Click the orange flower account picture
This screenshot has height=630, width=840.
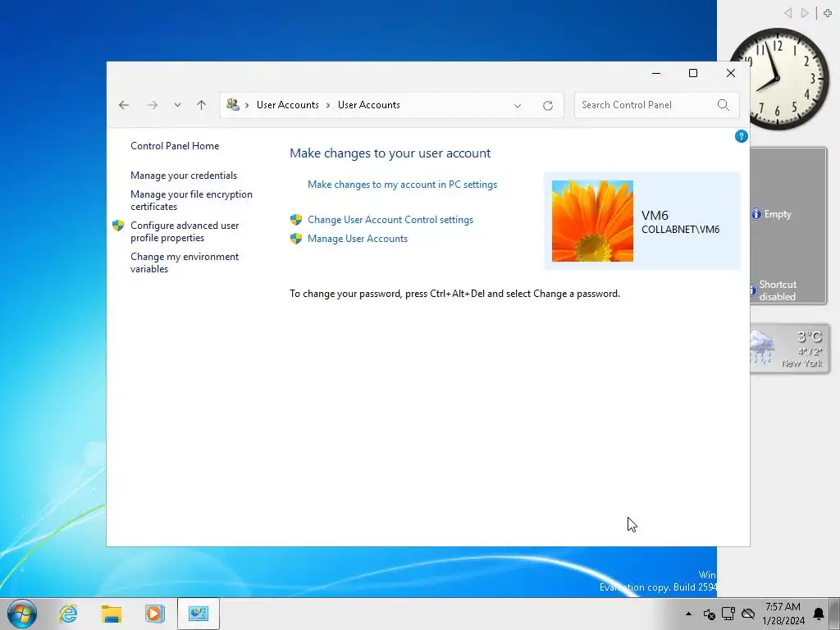(592, 221)
